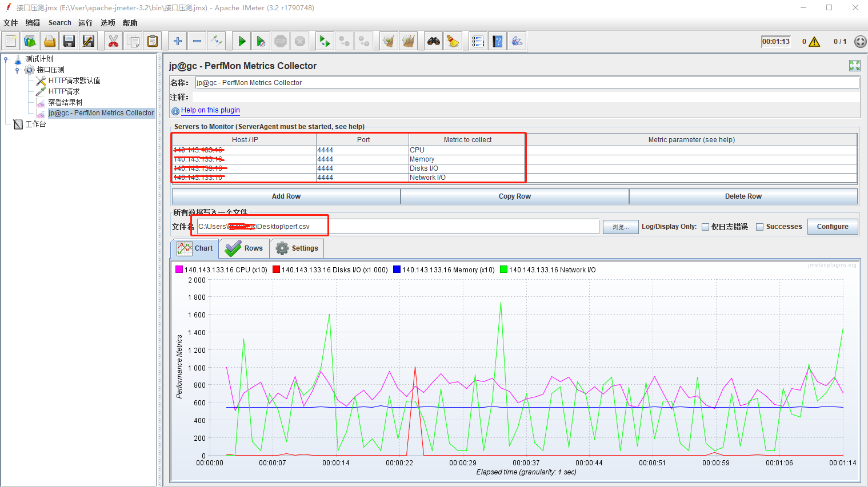Click the blue Help question-mark icon
Image resolution: width=868 pixels, height=487 pixels.
point(498,41)
